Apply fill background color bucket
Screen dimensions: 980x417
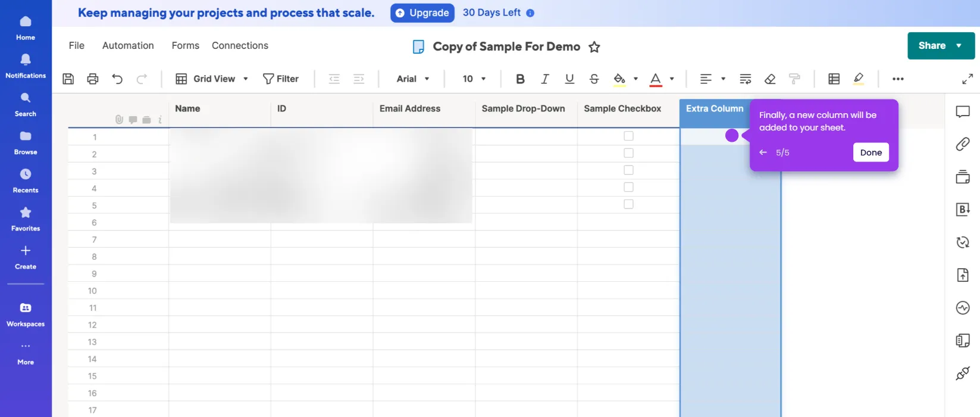pos(619,79)
